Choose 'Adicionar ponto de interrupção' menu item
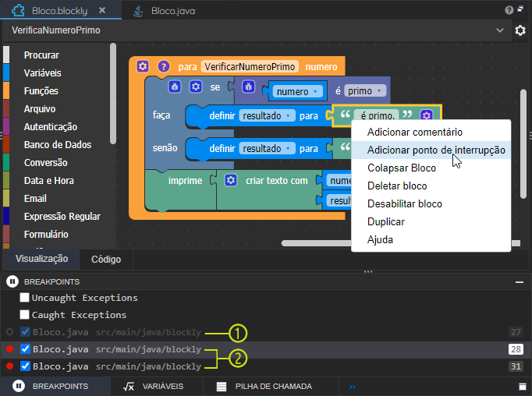The image size is (532, 396). click(431, 150)
